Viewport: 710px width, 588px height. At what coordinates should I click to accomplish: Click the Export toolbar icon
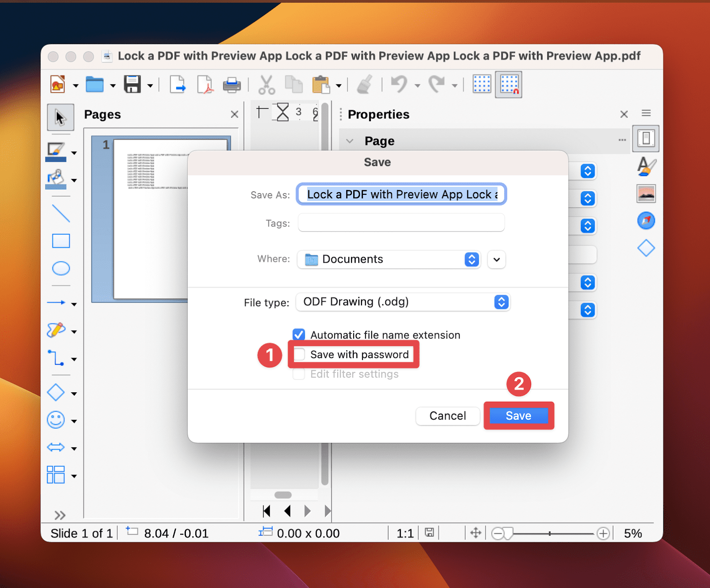tap(178, 84)
